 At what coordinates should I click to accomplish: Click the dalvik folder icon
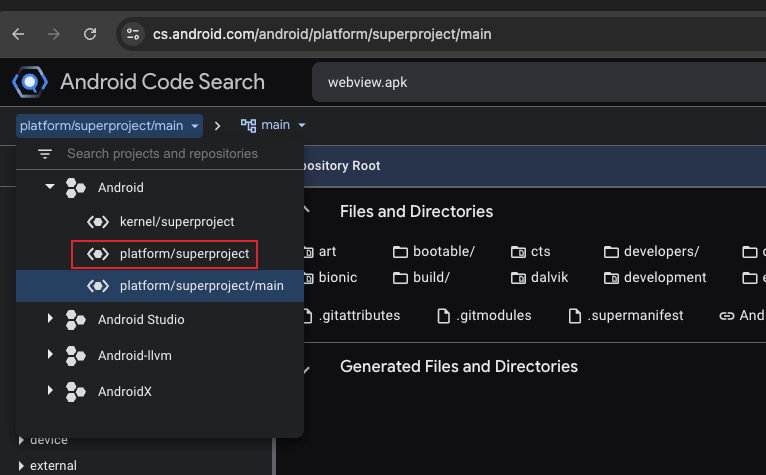click(518, 278)
